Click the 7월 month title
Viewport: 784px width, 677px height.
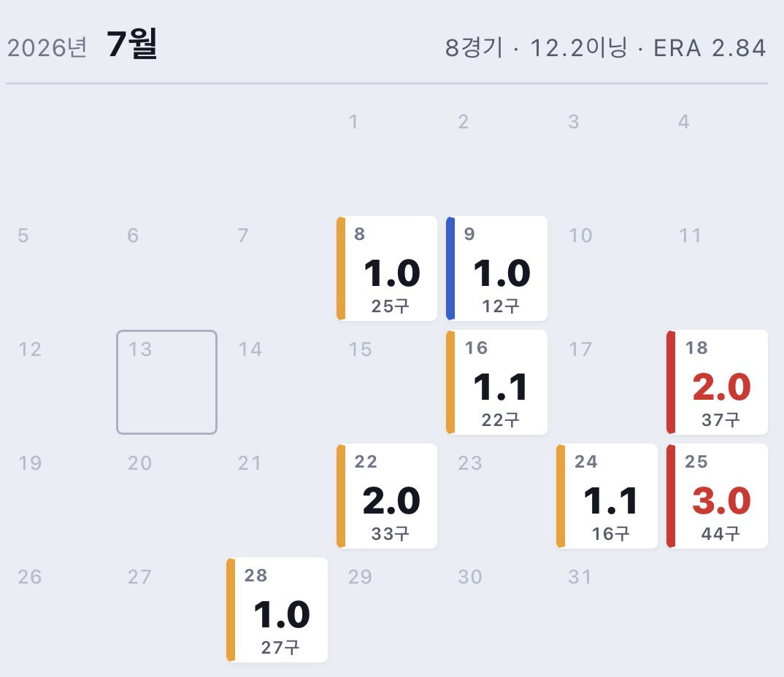click(x=132, y=44)
